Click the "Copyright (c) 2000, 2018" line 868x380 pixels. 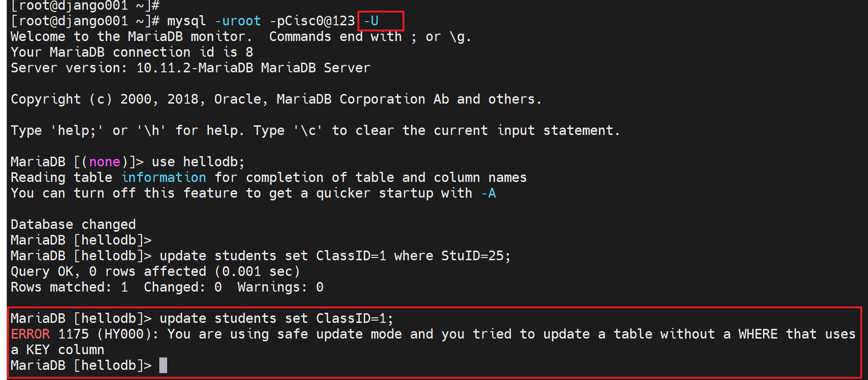108,99
